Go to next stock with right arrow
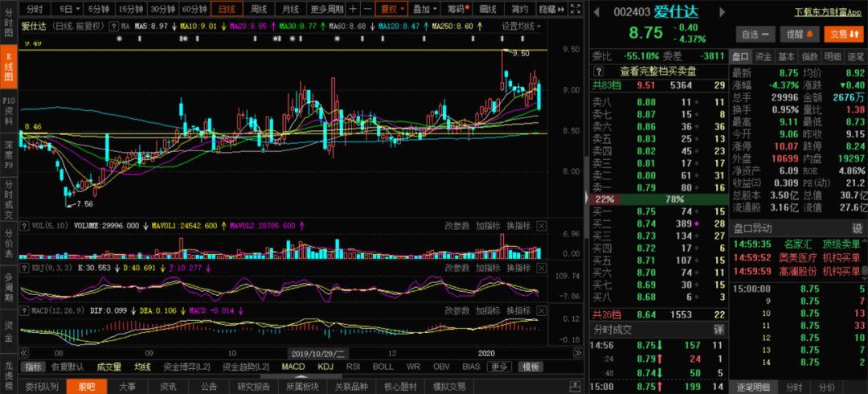The width and height of the screenshot is (868, 394). 721,11
